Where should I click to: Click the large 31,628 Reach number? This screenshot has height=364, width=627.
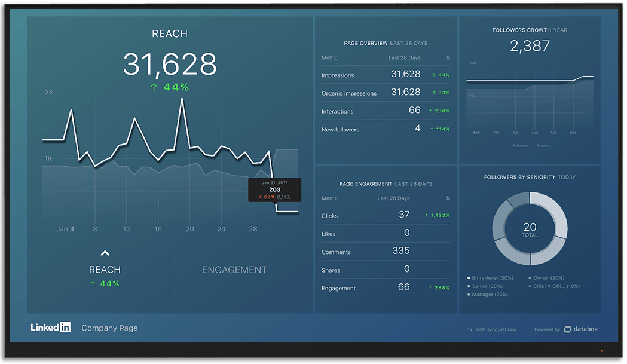(x=170, y=64)
